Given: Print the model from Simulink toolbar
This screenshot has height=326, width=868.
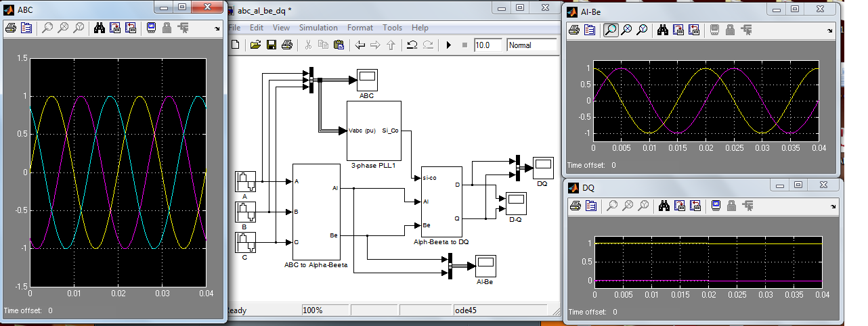Looking at the screenshot, I should tap(286, 45).
